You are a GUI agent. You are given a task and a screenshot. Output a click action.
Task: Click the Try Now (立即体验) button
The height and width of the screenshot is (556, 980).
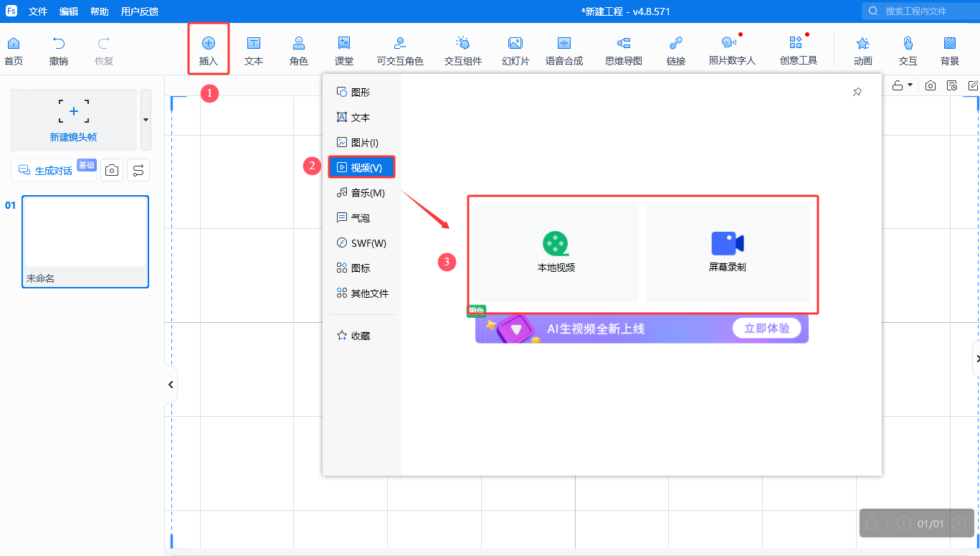coord(766,329)
